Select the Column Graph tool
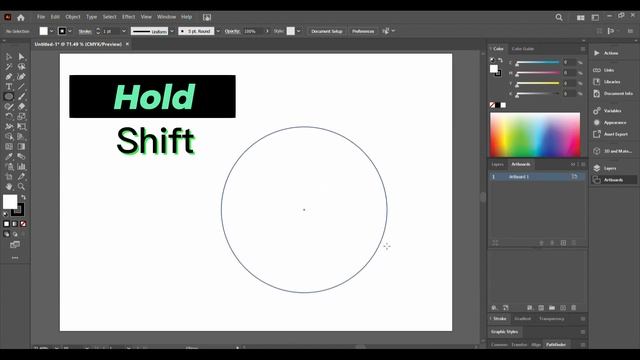The height and width of the screenshot is (360, 640). (x=21, y=167)
